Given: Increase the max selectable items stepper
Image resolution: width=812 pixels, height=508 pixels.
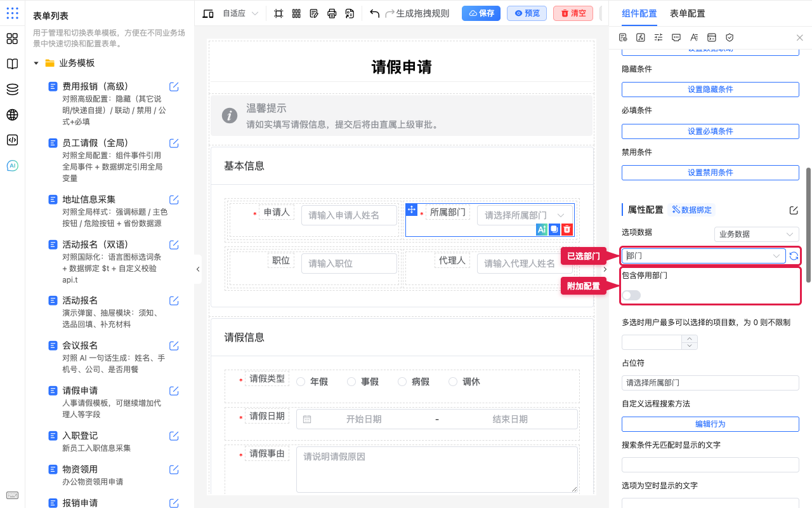Looking at the screenshot, I should 690,338.
